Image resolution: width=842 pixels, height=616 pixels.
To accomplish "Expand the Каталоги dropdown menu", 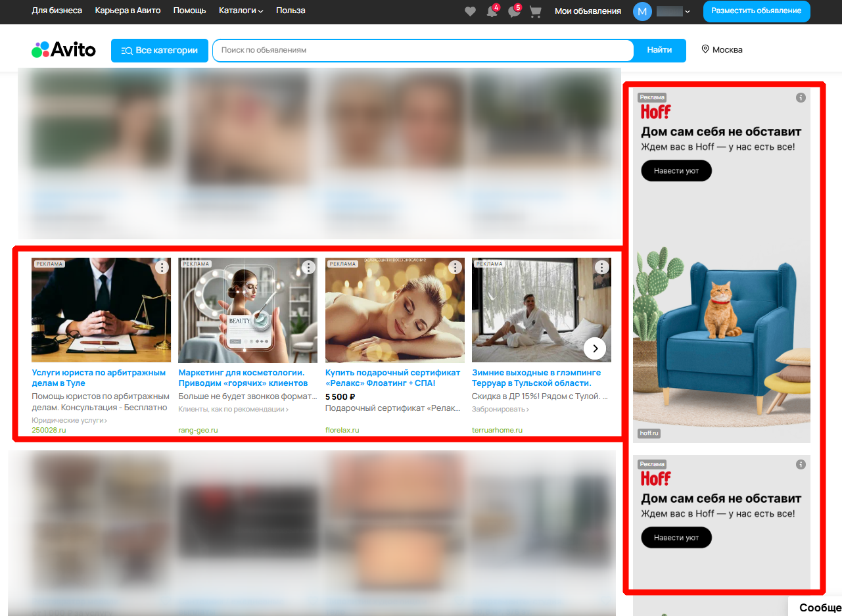I will tap(241, 11).
